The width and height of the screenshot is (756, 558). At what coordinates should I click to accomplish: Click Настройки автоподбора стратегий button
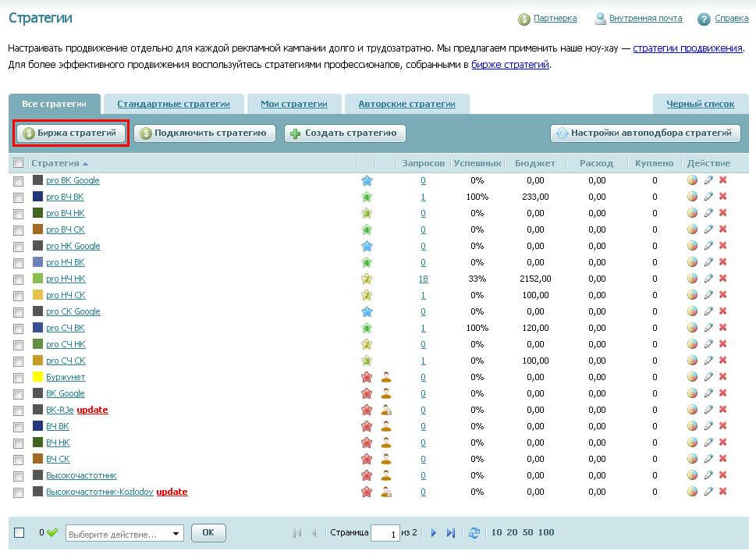point(645,133)
